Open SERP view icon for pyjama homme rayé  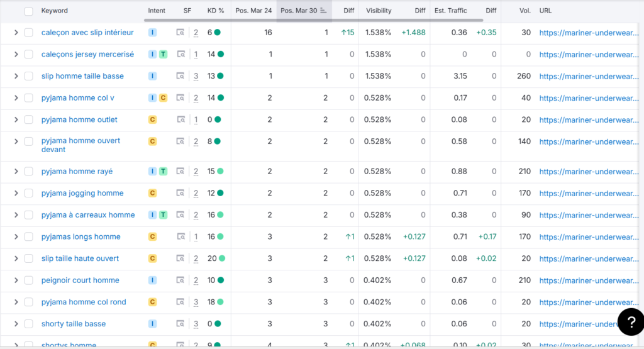(180, 171)
